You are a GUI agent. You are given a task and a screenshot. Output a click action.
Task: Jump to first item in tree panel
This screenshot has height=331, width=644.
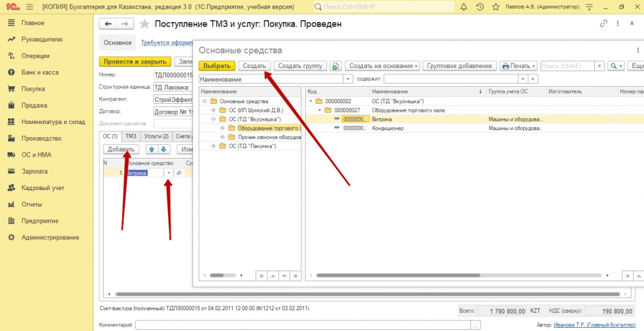tap(261, 276)
